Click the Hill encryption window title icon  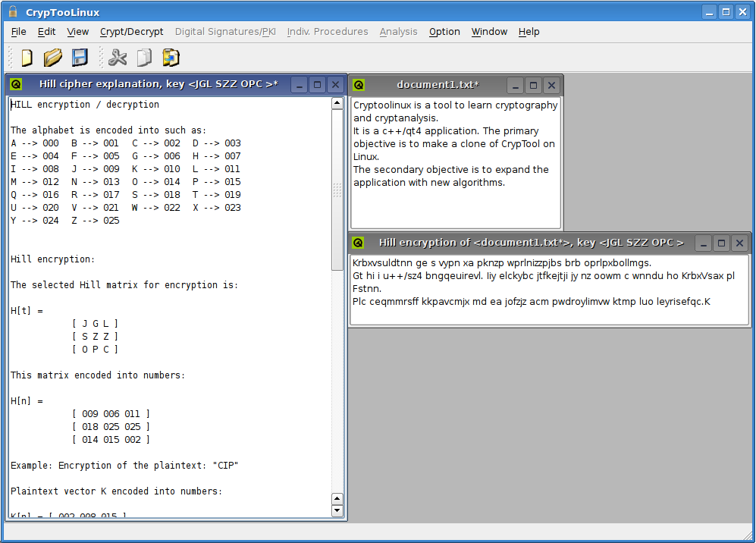click(358, 243)
